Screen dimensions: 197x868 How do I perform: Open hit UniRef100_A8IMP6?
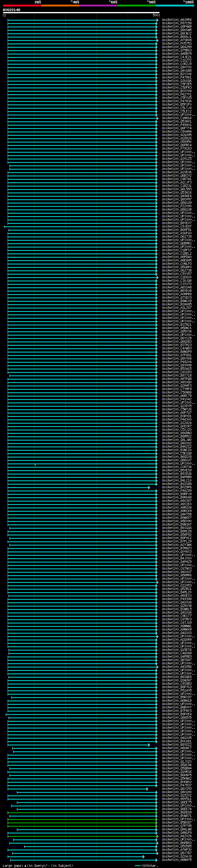click(x=176, y=20)
